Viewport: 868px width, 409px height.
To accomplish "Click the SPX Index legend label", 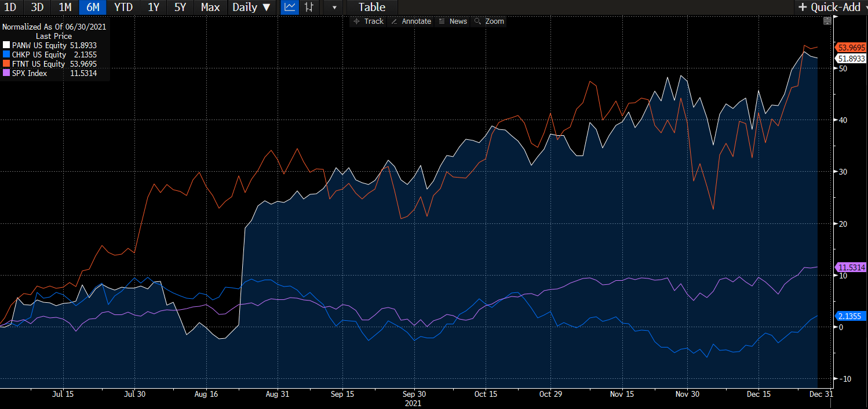I will click(30, 73).
